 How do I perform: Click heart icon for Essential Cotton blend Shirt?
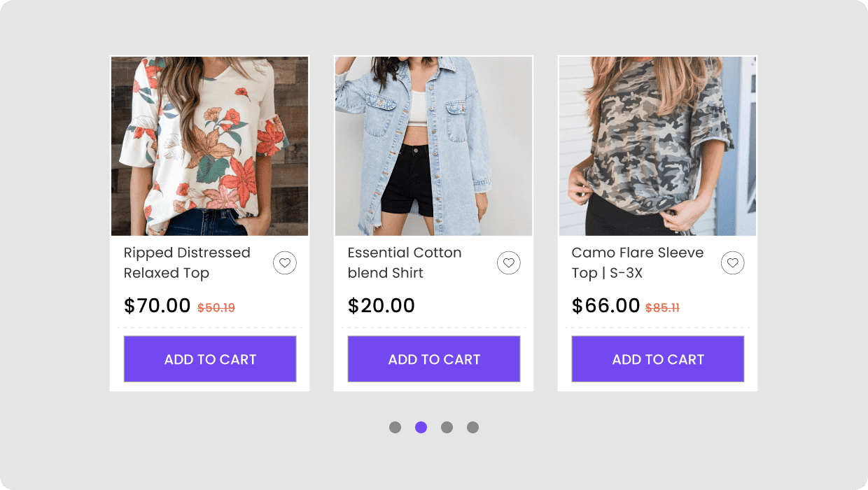point(508,263)
